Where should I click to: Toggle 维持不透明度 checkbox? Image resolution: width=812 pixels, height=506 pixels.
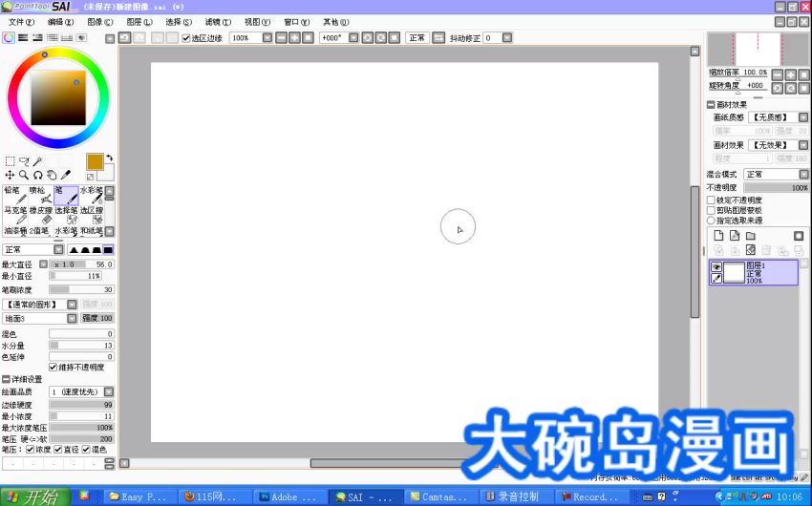(x=53, y=367)
